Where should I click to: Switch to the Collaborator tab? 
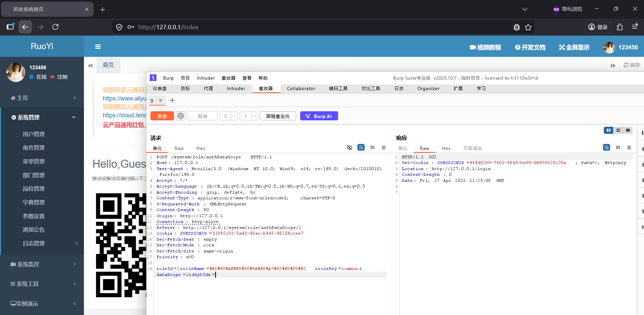point(301,88)
